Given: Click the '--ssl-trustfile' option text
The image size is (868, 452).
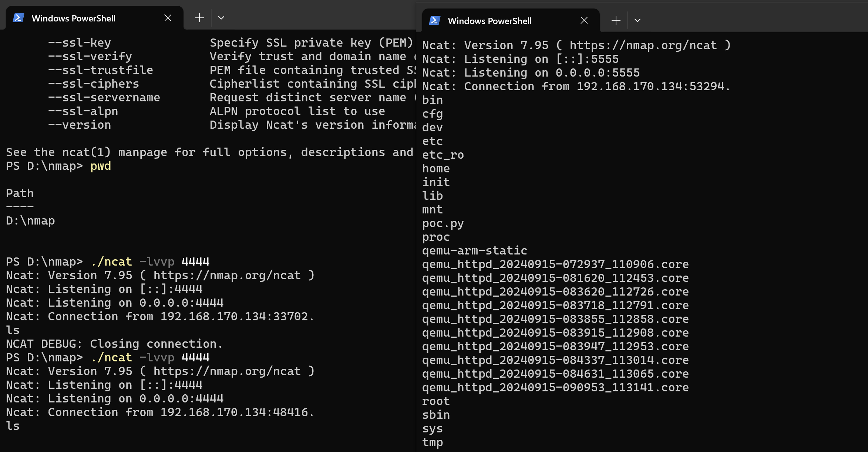Looking at the screenshot, I should (x=101, y=70).
